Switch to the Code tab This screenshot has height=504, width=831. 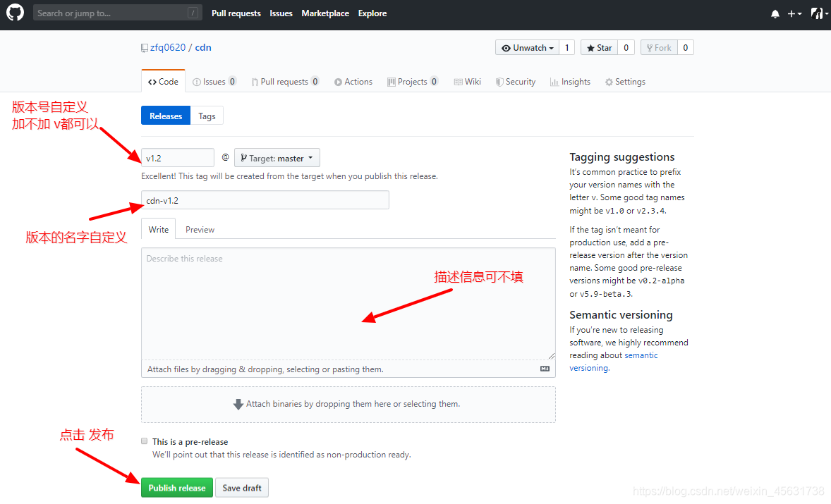(163, 82)
